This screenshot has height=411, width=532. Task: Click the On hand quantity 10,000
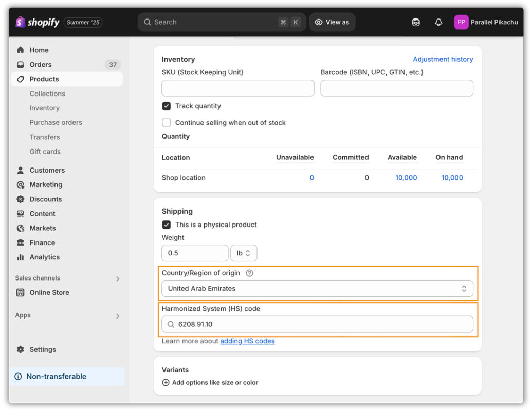[452, 178]
